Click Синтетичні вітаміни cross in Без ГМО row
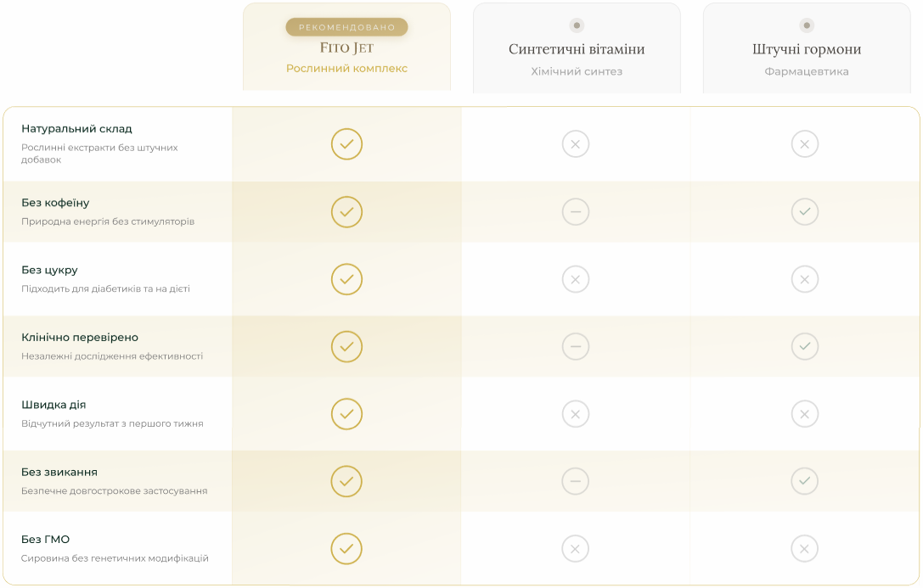This screenshot has height=588, width=923. (x=576, y=549)
